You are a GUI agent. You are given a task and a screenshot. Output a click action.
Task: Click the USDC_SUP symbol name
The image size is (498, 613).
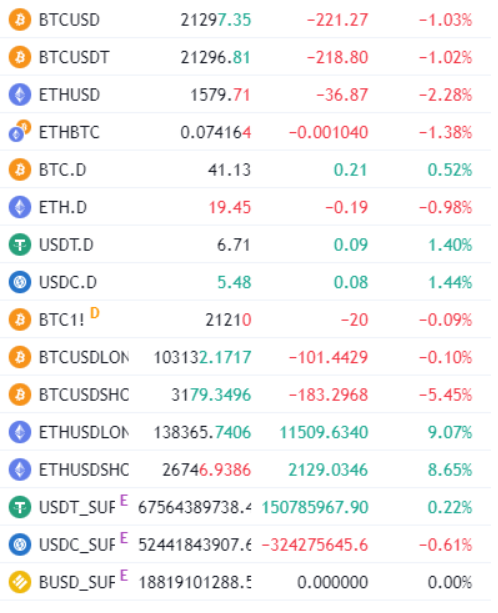pos(77,545)
